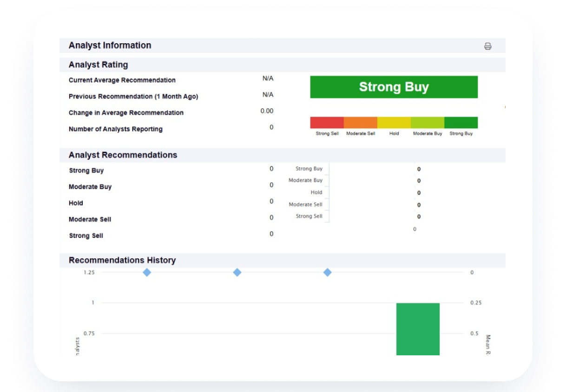Click the Hold axis label in bar chart
The height and width of the screenshot is (392, 566).
[x=316, y=192]
